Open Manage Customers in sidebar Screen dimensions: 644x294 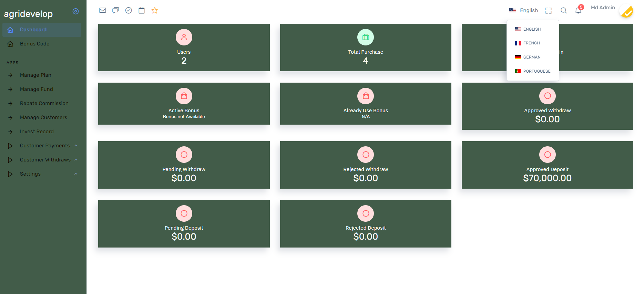43,117
